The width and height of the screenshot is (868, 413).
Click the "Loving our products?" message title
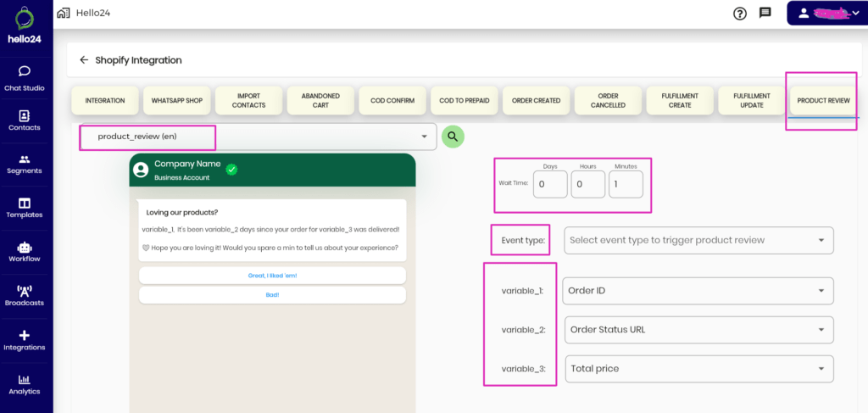pyautogui.click(x=181, y=213)
